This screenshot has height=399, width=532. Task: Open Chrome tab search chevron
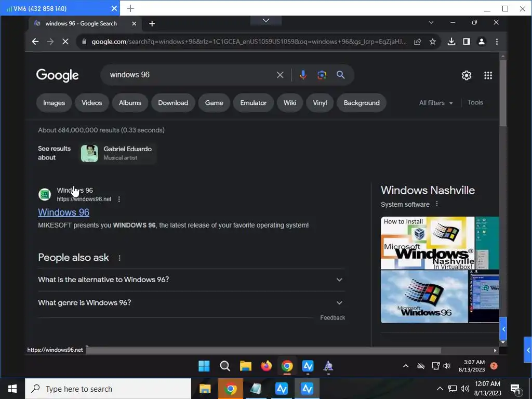point(431,22)
